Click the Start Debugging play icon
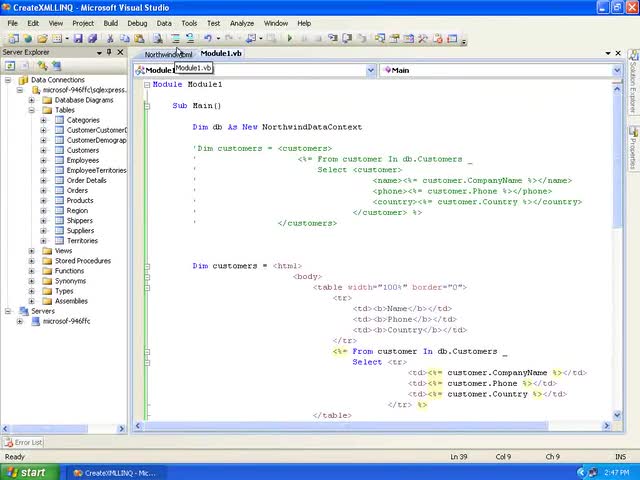 click(x=290, y=39)
